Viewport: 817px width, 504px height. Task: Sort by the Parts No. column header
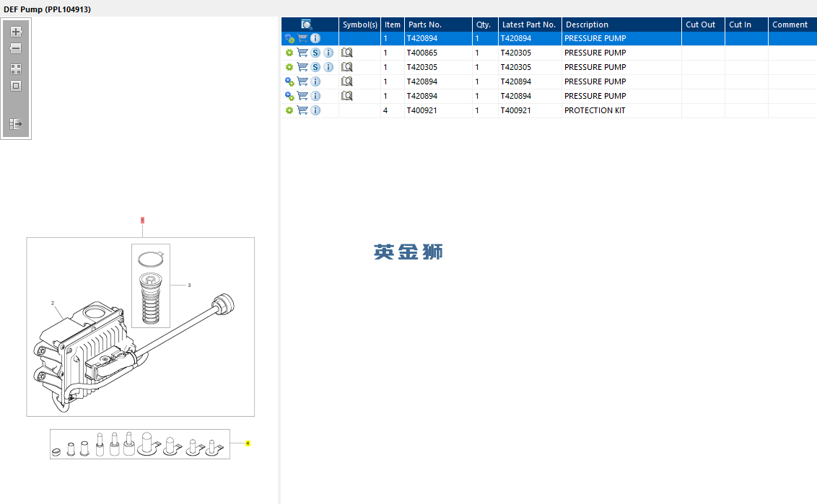tap(438, 25)
